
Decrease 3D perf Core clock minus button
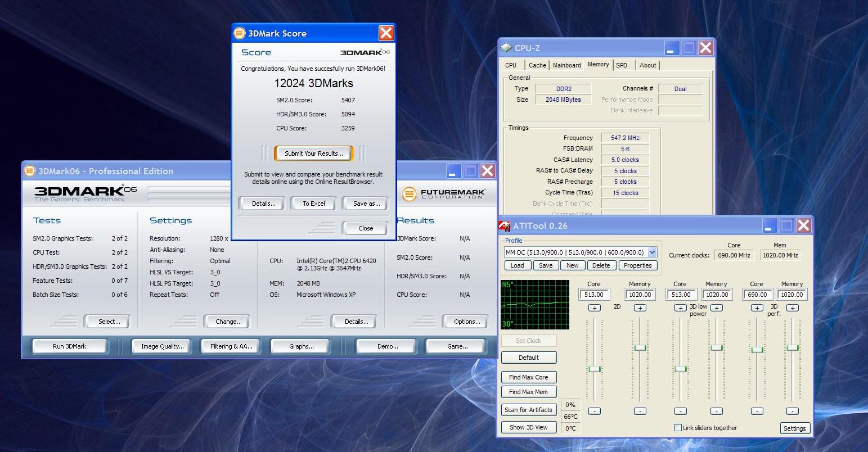757,411
